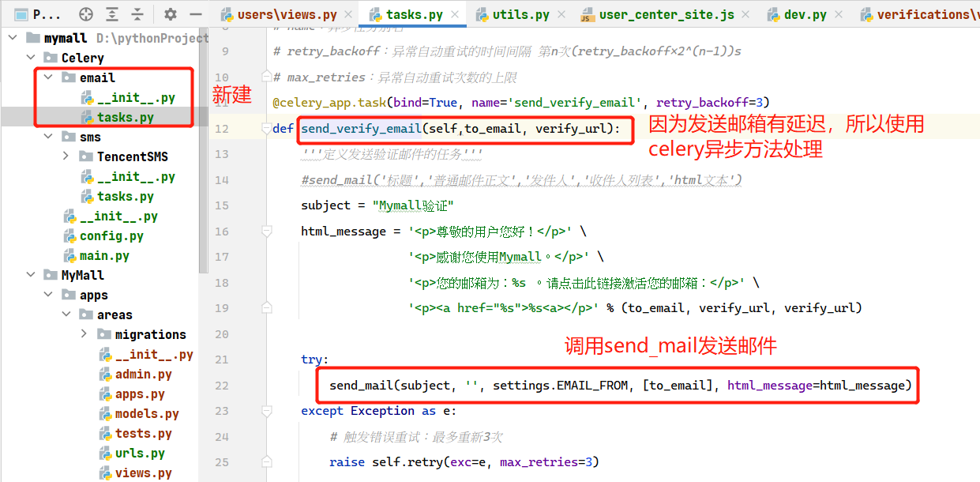The height and width of the screenshot is (482, 980).
Task: Click the 'except Exception as e:' line
Action: [x=379, y=411]
